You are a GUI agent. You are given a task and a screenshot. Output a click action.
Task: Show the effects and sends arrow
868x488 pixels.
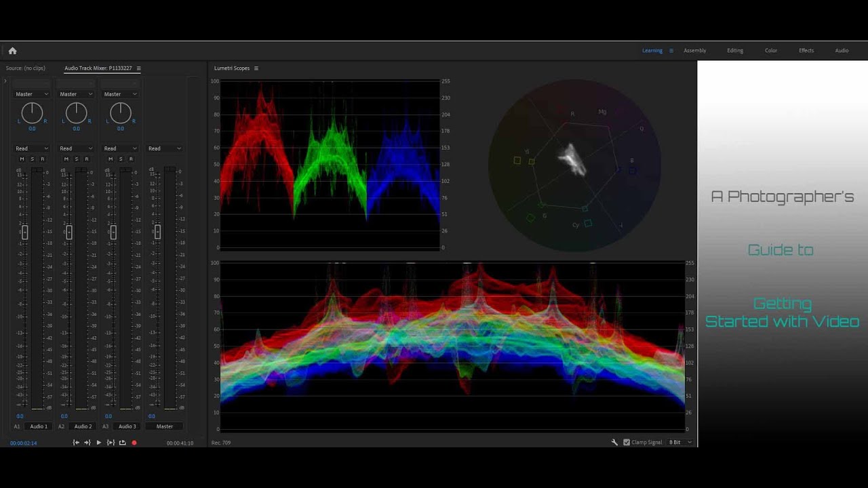tap(5, 81)
